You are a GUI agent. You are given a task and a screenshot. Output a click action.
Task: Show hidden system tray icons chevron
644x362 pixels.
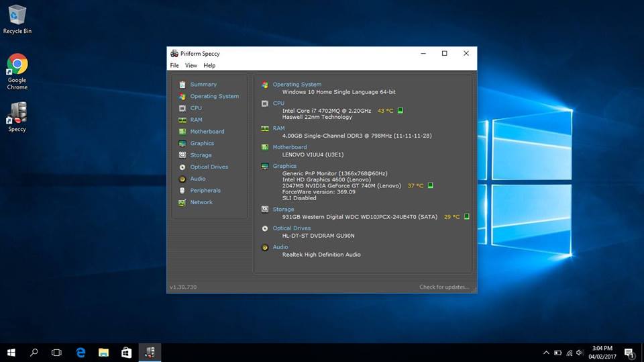point(546,353)
